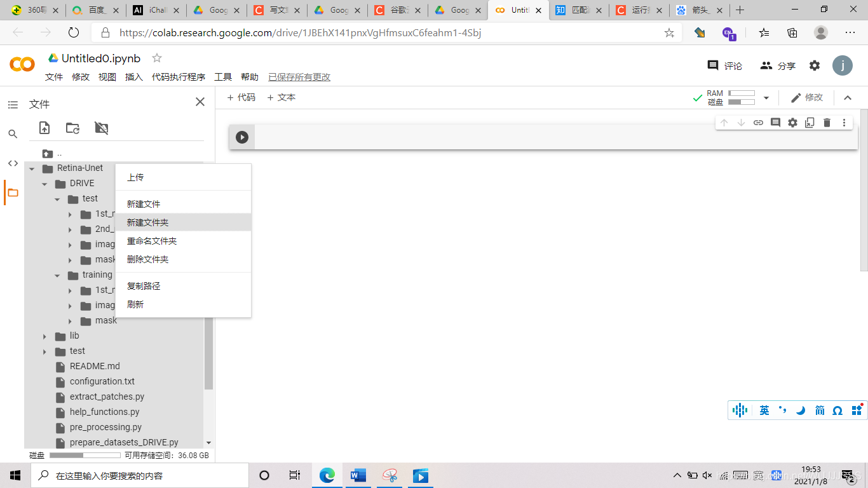Viewport: 868px width, 488px height.
Task: Click the + 代码 button
Action: (x=241, y=97)
